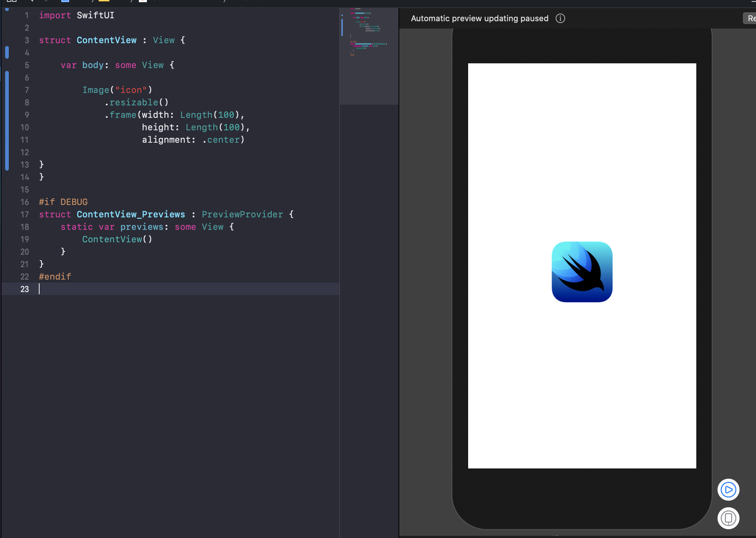Click the Image("icon") call
The width and height of the screenshot is (756, 538).
[117, 90]
